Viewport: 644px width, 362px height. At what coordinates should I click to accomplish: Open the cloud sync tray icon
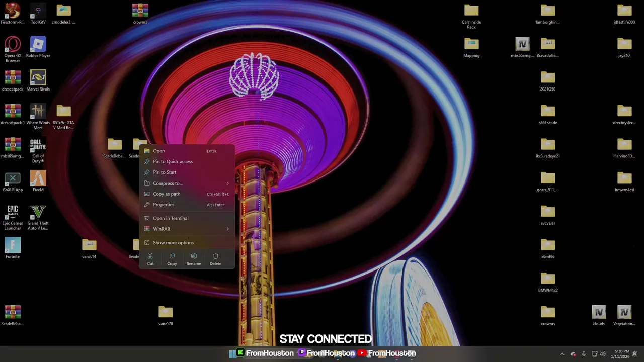pyautogui.click(x=573, y=354)
